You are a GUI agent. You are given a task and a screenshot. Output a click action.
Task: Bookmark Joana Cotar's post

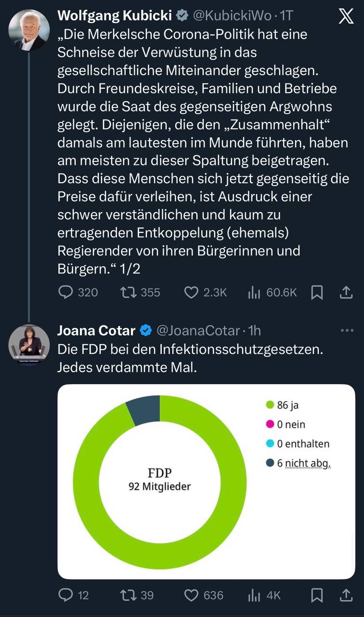pos(317,595)
